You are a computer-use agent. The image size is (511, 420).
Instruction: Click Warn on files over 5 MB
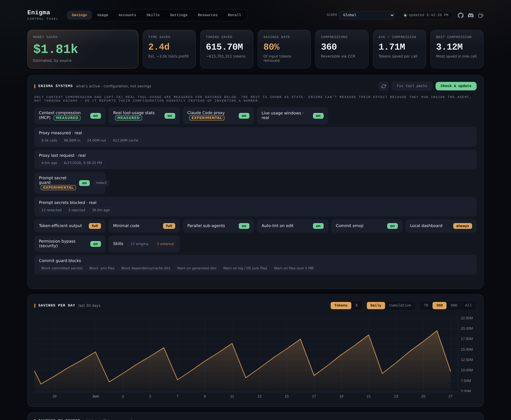pos(294,268)
